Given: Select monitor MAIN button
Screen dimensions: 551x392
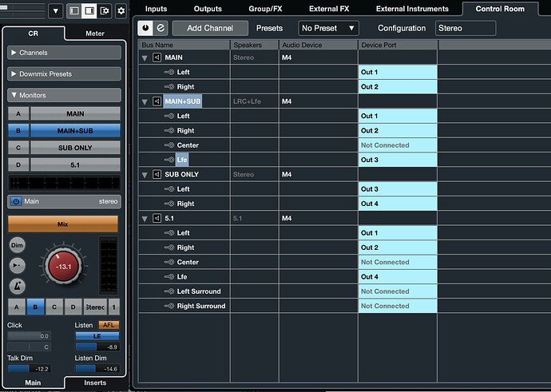Looking at the screenshot, I should pyautogui.click(x=75, y=114).
